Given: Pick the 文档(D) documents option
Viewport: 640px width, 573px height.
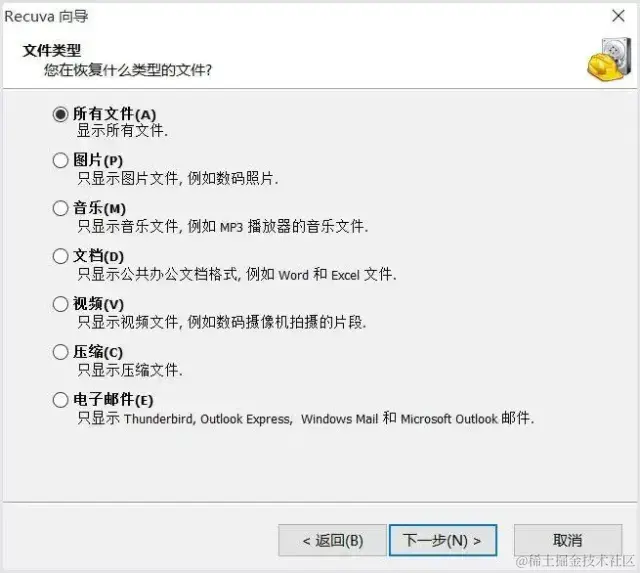Looking at the screenshot, I should tap(60, 256).
